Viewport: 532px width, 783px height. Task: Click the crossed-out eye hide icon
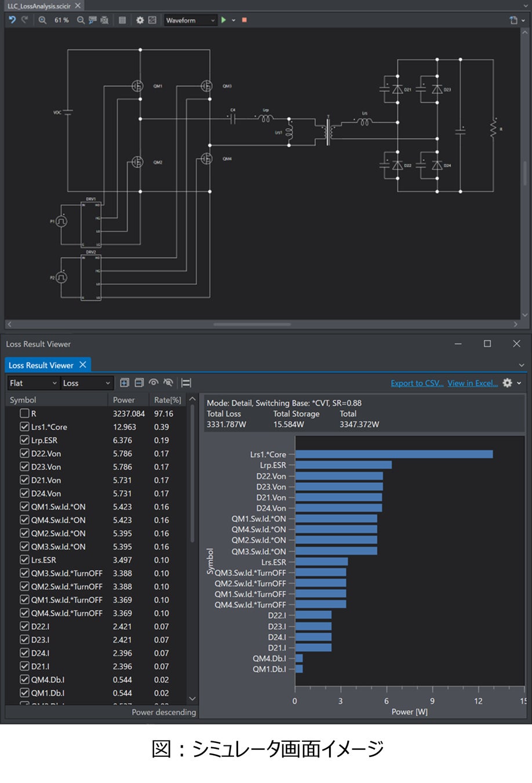[x=168, y=383]
